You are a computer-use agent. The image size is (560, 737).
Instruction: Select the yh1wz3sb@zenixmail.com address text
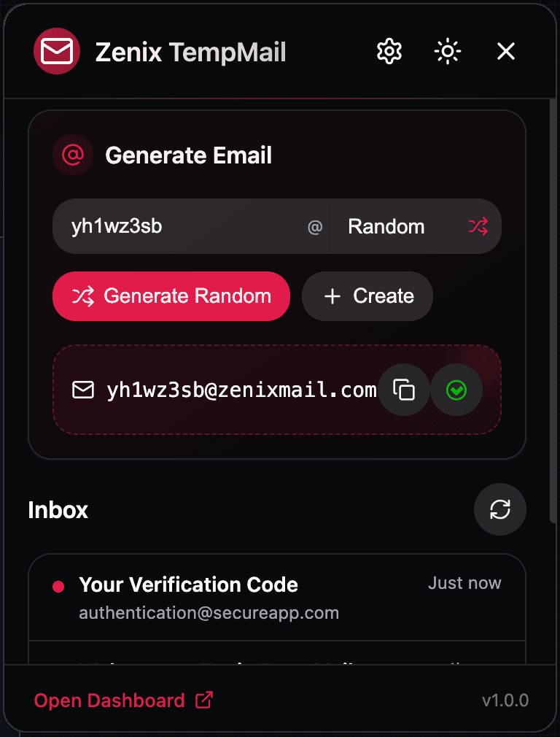(x=242, y=390)
